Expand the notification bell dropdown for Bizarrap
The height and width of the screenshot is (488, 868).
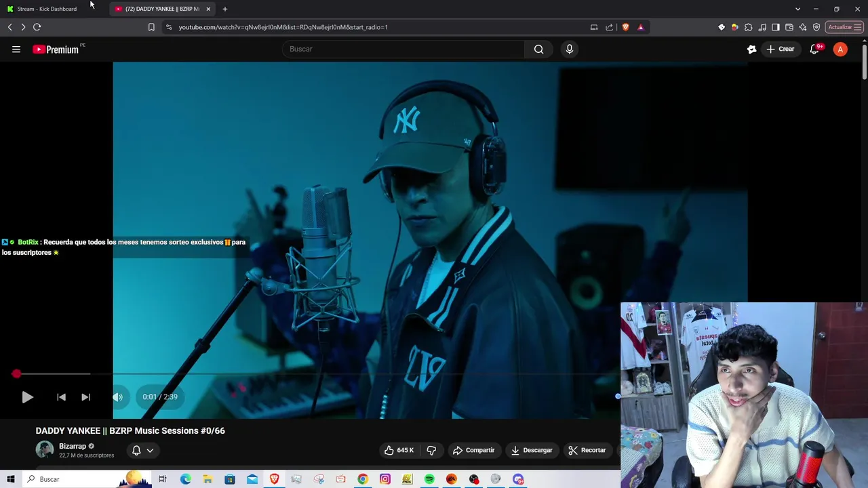142,450
